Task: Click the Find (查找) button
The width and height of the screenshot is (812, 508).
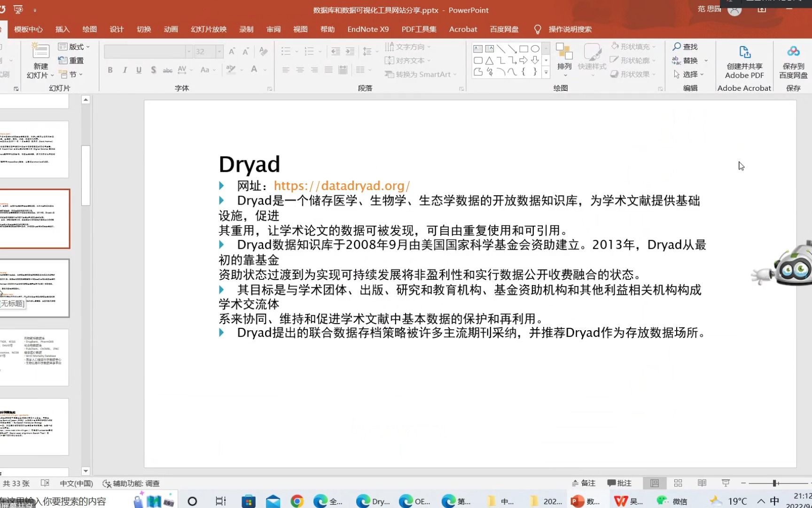Action: click(685, 47)
